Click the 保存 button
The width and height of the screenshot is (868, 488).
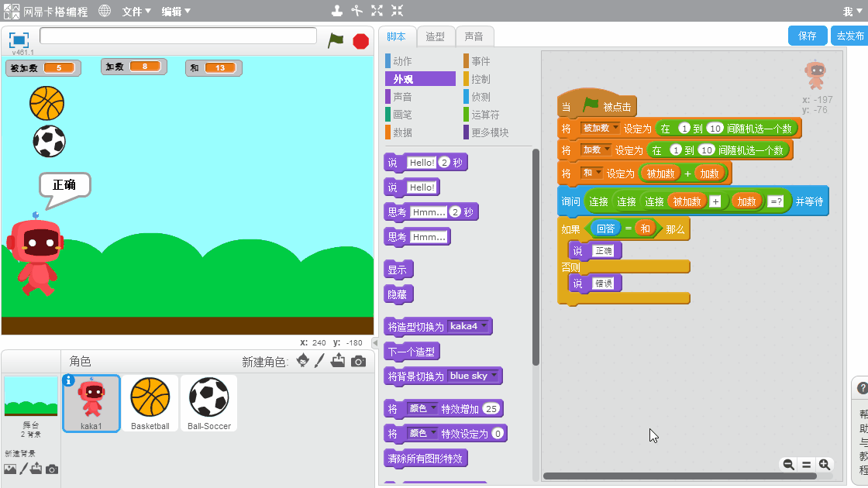pos(808,36)
